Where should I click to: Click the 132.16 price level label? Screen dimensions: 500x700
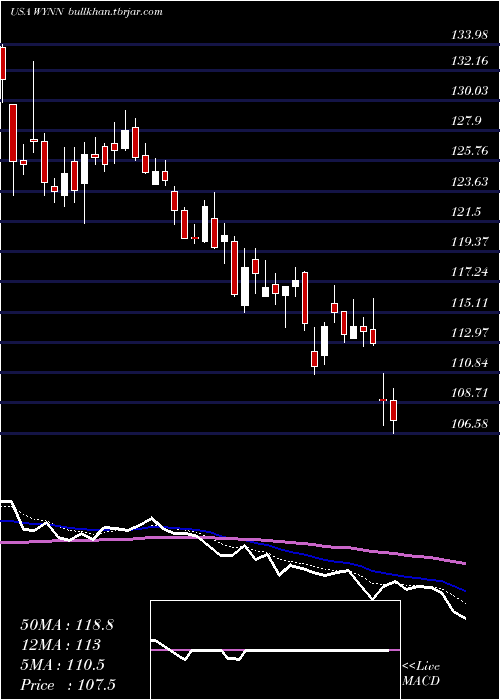469,61
